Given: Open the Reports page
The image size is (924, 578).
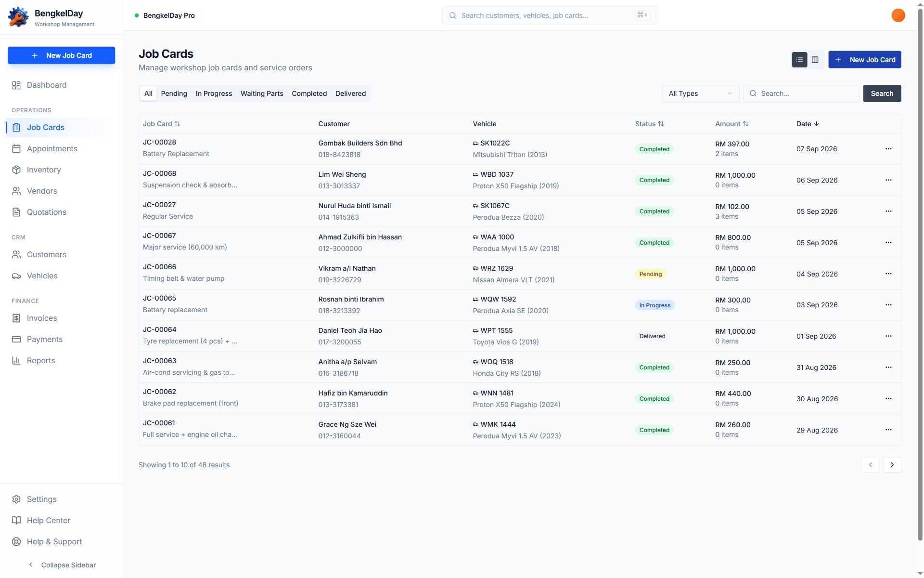Looking at the screenshot, I should (61, 361).
